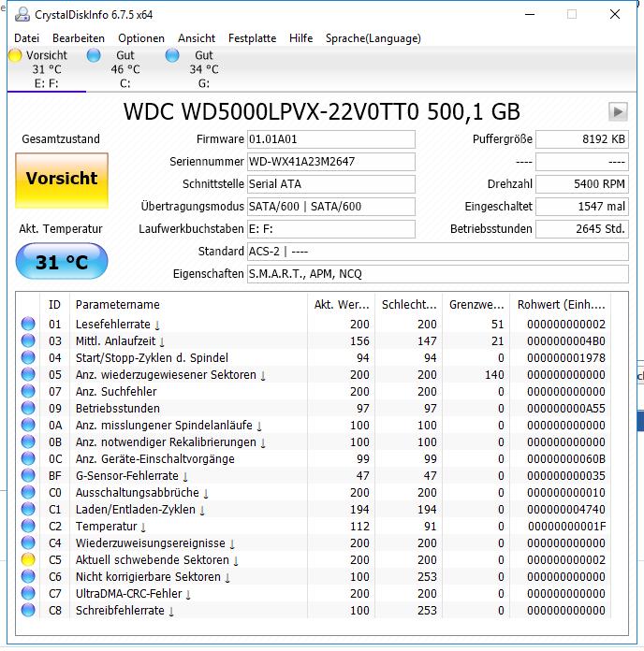Click the Drehzahl 5400 RPM field
The width and height of the screenshot is (644, 651).
582,184
